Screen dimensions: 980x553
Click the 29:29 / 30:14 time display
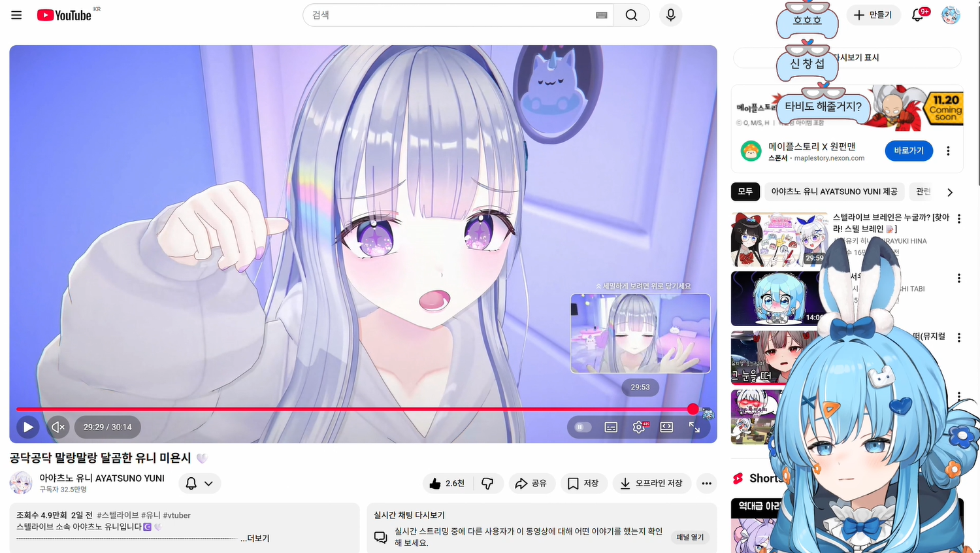pos(107,427)
